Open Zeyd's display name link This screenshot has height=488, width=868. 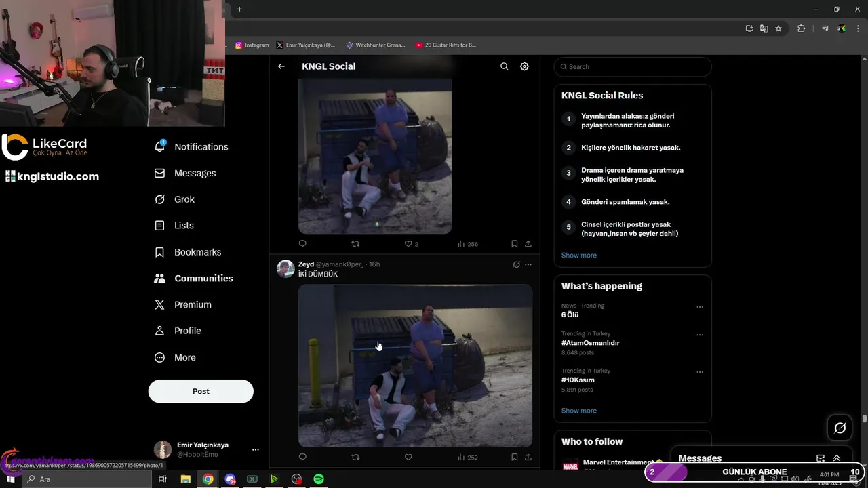306,264
